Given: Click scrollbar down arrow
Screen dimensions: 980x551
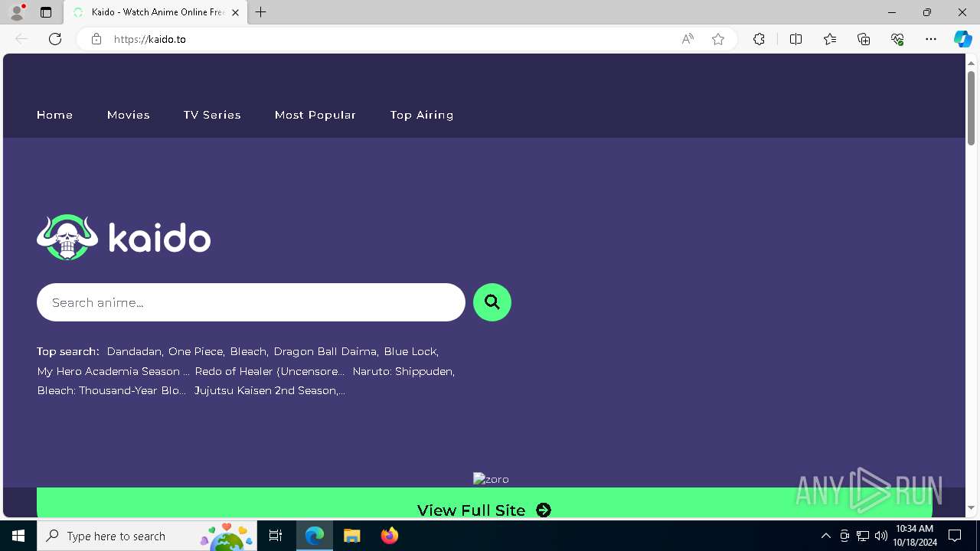Looking at the screenshot, I should tap(971, 508).
